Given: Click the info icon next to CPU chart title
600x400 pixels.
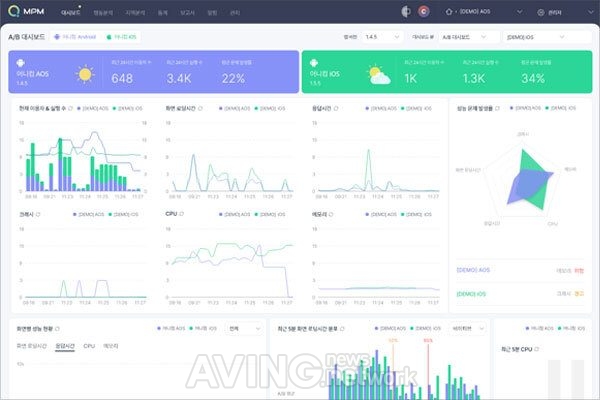Looking at the screenshot, I should pyautogui.click(x=182, y=214).
